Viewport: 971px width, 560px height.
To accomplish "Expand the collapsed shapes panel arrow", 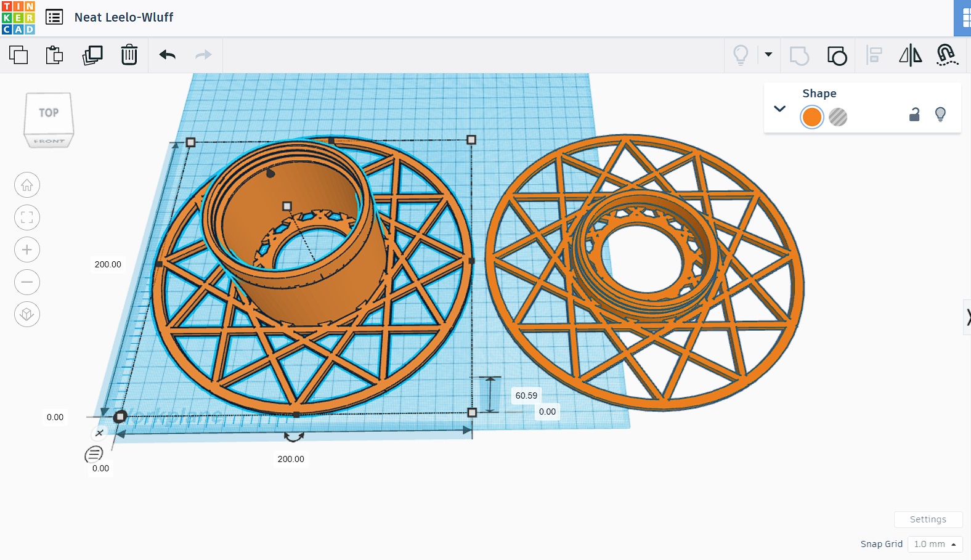I will [967, 317].
